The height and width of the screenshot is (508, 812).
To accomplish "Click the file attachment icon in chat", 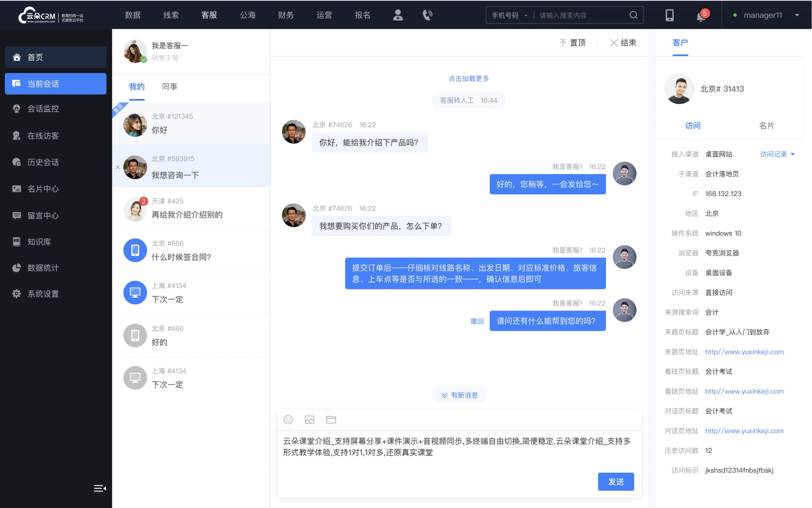I will click(331, 420).
